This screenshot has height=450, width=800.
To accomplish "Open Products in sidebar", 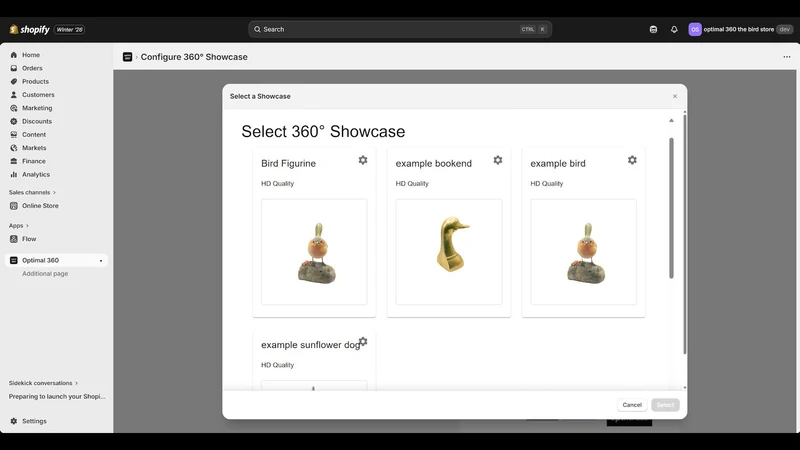I will click(x=35, y=82).
